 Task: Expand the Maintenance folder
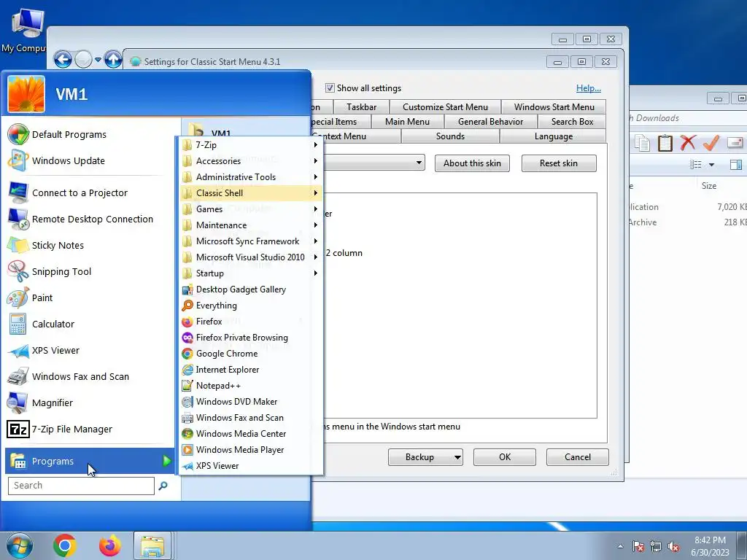(x=250, y=225)
